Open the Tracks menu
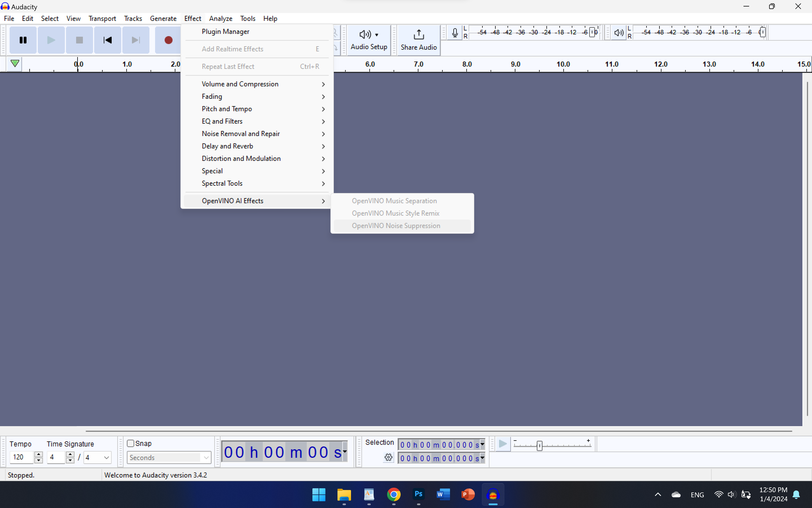Screen dimensions: 812x508 coord(133,18)
